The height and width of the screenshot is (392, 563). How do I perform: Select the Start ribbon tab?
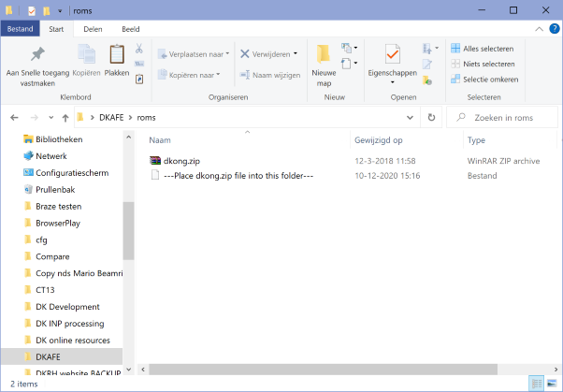point(56,29)
